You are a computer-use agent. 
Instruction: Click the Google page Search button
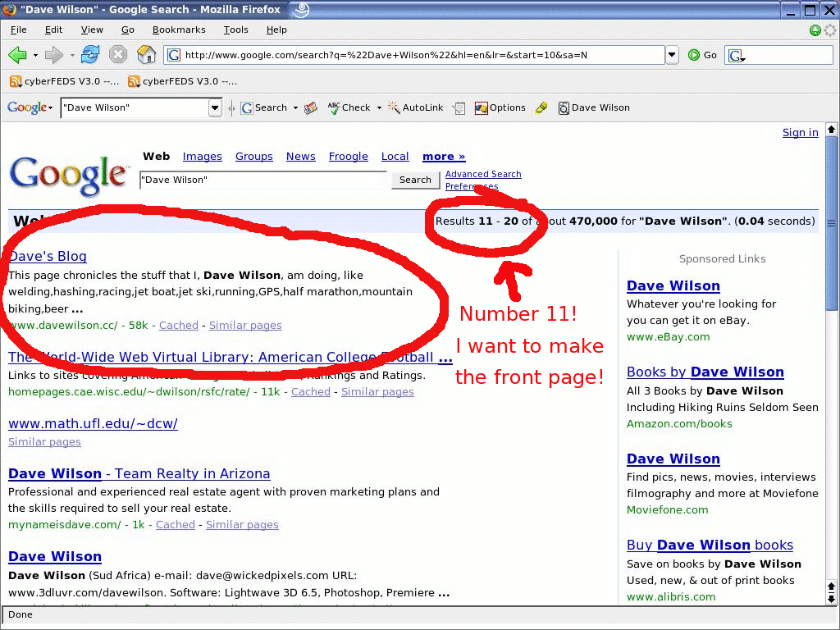coord(415,180)
